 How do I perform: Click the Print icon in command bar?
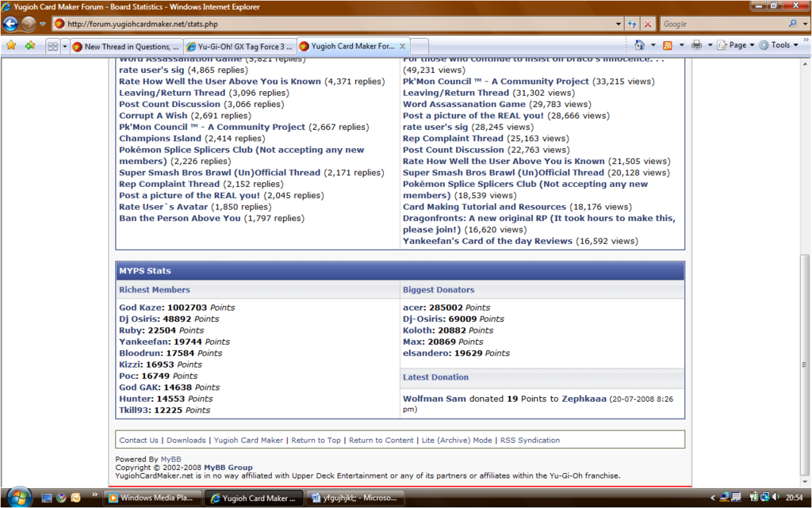696,45
